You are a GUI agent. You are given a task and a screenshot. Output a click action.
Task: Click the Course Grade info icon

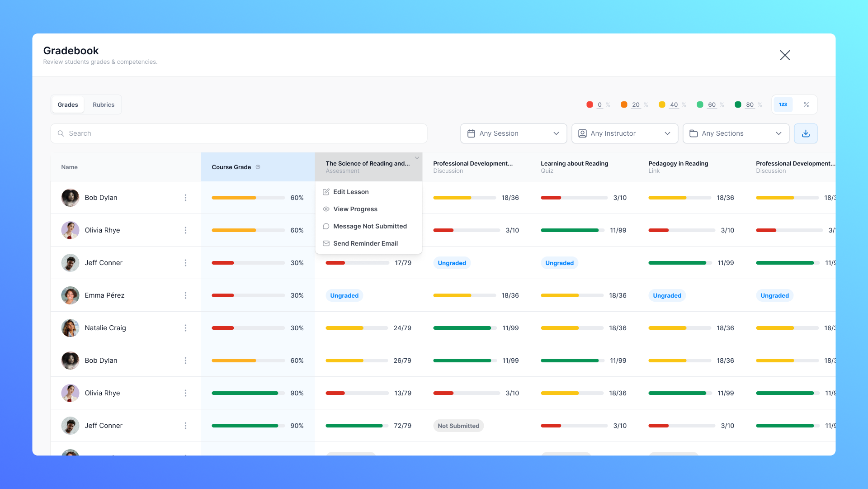click(x=258, y=167)
